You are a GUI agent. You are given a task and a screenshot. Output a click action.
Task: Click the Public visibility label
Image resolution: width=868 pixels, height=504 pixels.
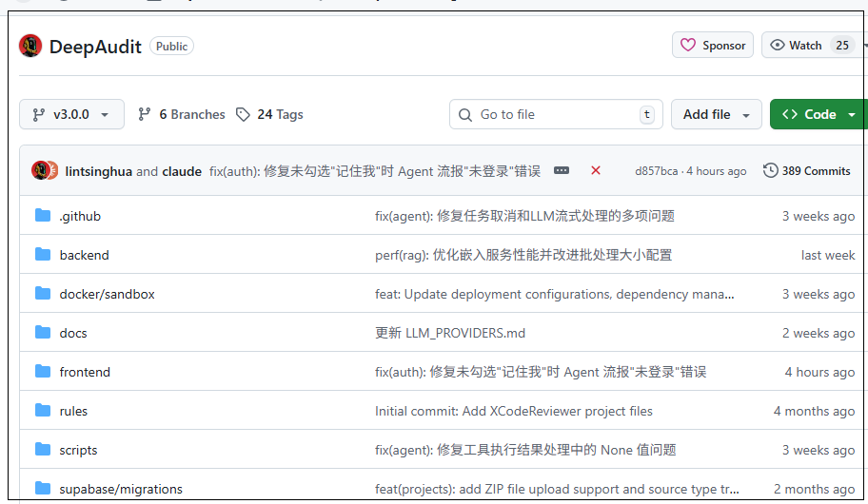point(171,47)
